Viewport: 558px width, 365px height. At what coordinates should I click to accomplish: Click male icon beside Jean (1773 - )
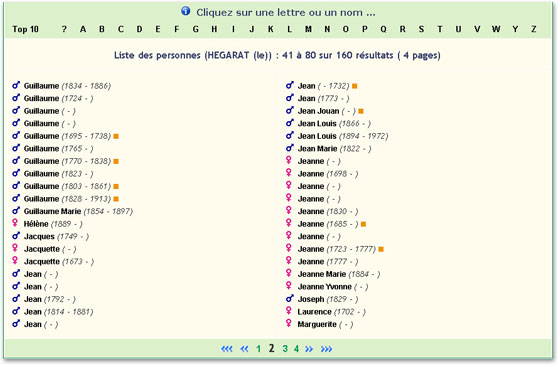pyautogui.click(x=290, y=97)
